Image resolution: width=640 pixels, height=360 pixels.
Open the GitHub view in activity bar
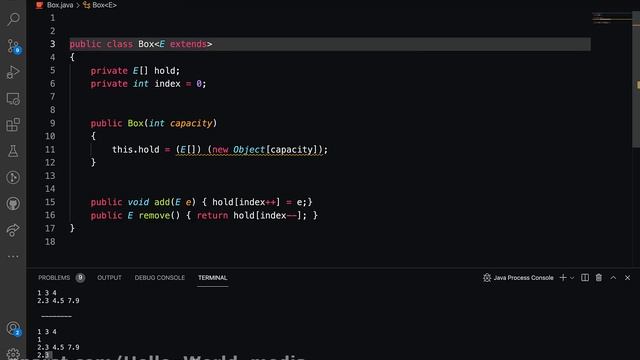[13, 204]
